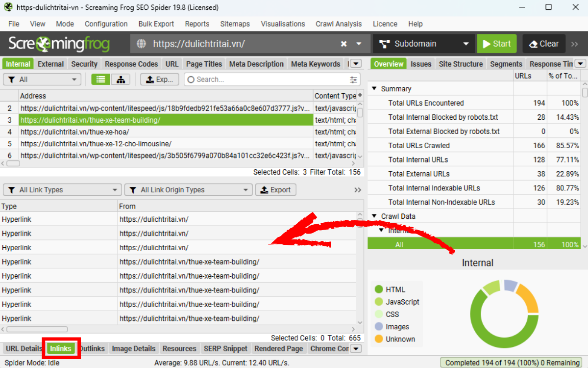Switch to tree view in the Internal tab
Image resolution: width=588 pixels, height=368 pixels.
(121, 79)
